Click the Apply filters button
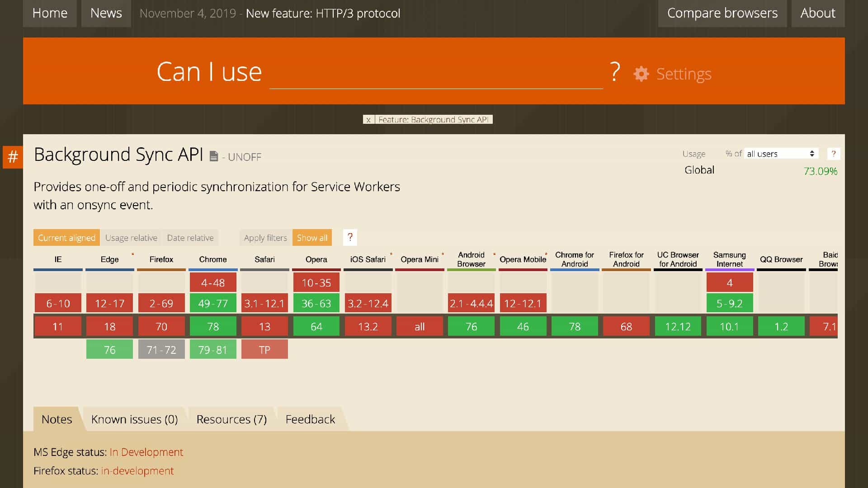868x488 pixels. pos(265,238)
